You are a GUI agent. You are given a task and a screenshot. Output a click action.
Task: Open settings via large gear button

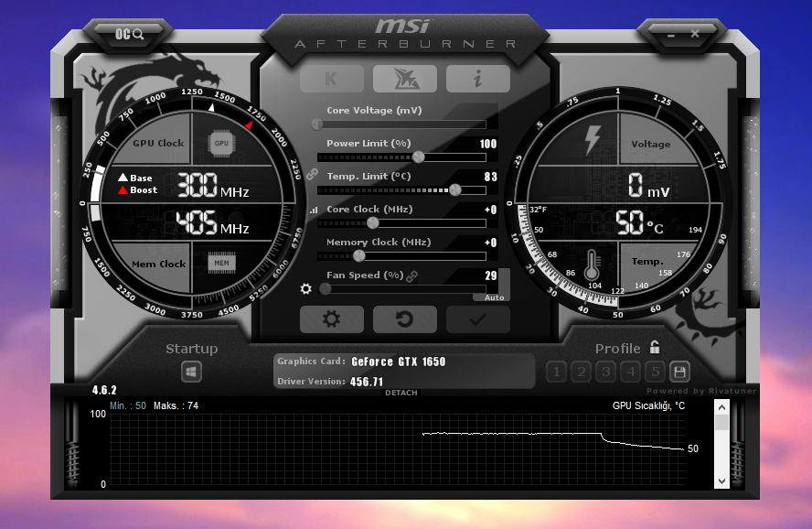[331, 319]
